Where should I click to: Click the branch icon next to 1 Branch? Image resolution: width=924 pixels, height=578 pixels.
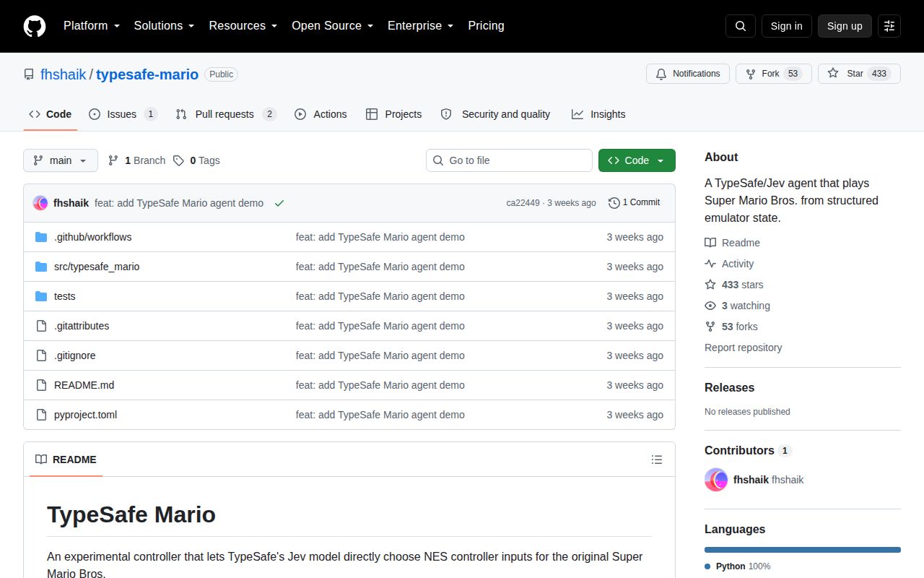pyautogui.click(x=113, y=160)
